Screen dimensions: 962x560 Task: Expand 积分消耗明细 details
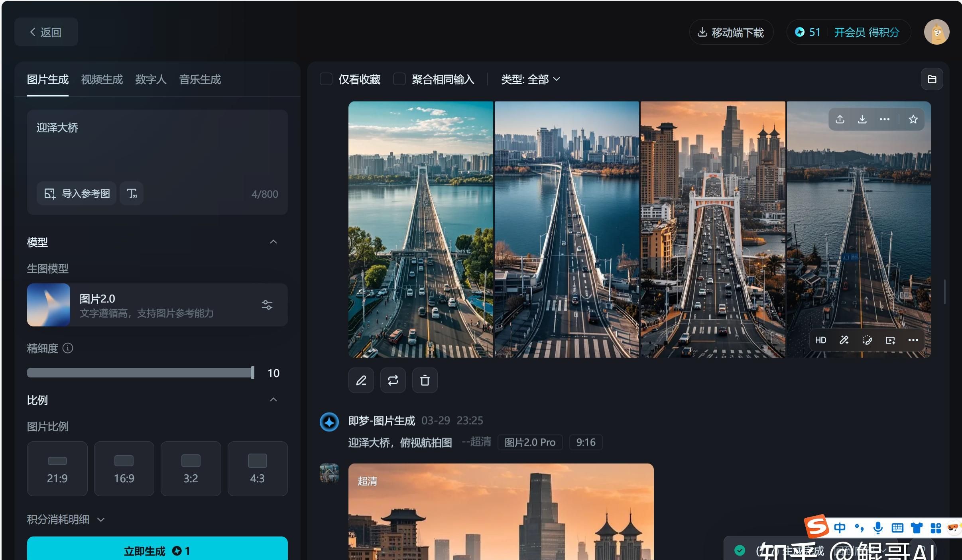pyautogui.click(x=66, y=519)
